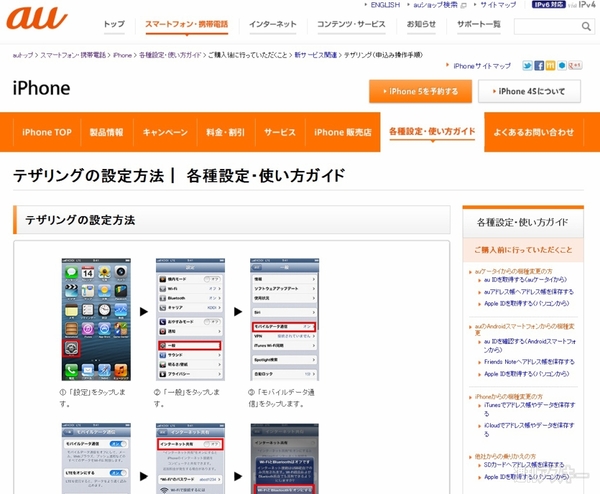This screenshot has height=494, width=600.
Task: Switch to the iPhone TOP tab
Action: click(47, 132)
